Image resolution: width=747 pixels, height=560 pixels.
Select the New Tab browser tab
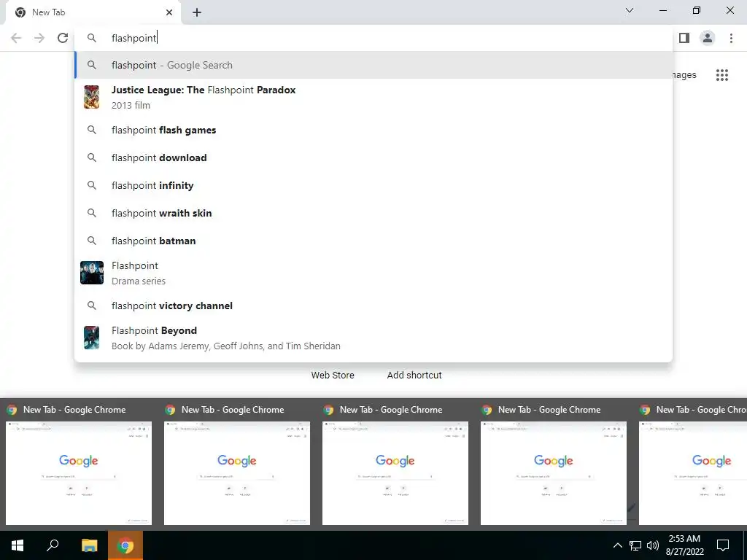tap(93, 12)
